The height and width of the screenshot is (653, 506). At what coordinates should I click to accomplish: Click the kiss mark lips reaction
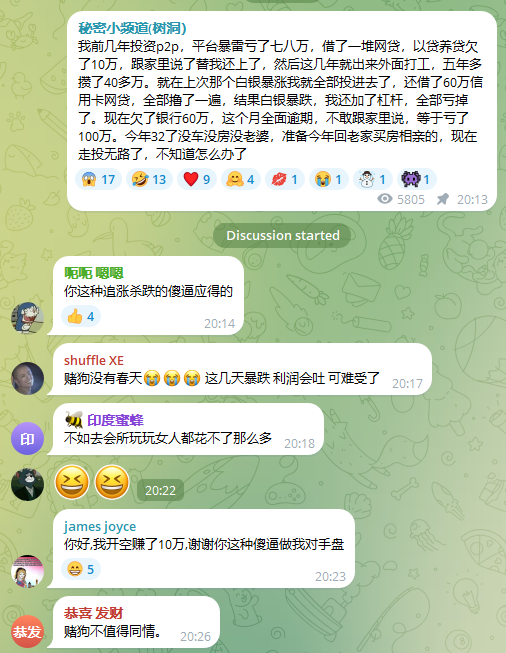tap(285, 179)
